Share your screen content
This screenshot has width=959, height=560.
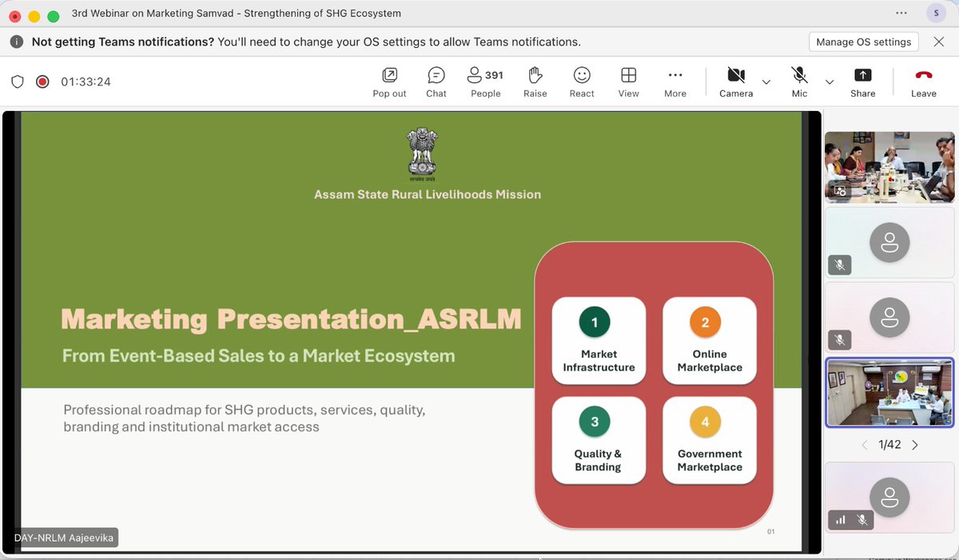click(863, 82)
